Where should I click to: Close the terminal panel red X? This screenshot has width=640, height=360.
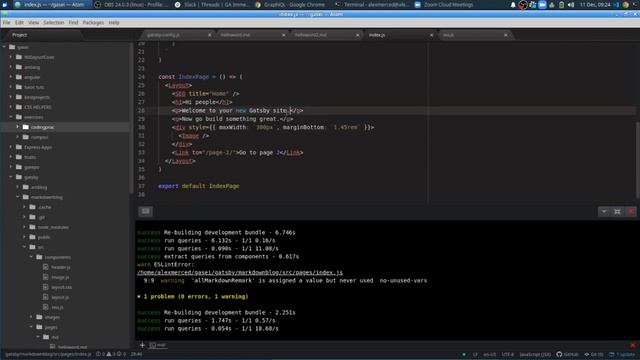(x=631, y=211)
